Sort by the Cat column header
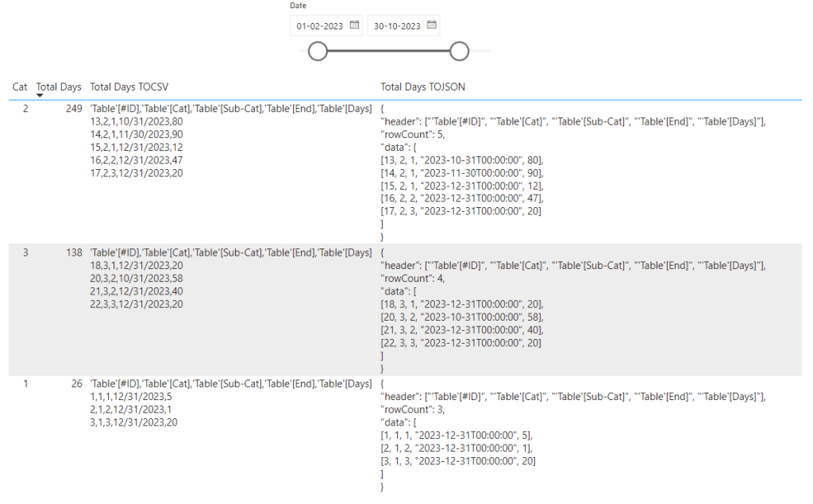 [x=20, y=87]
